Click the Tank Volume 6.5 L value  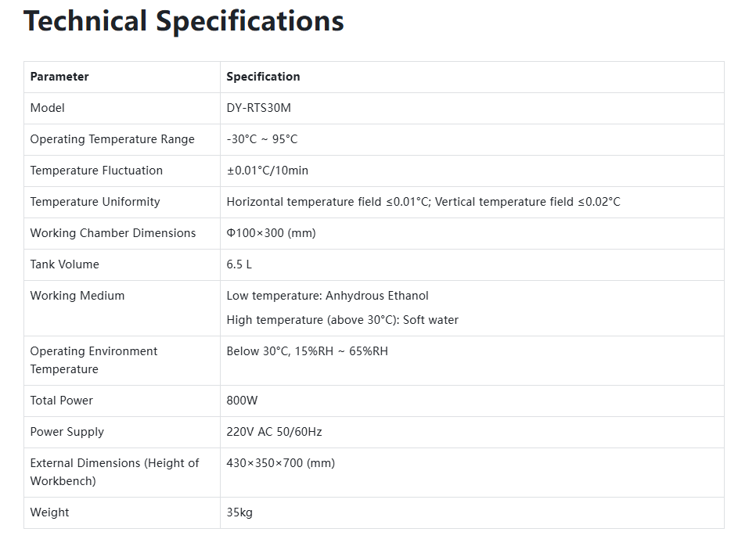pos(239,264)
